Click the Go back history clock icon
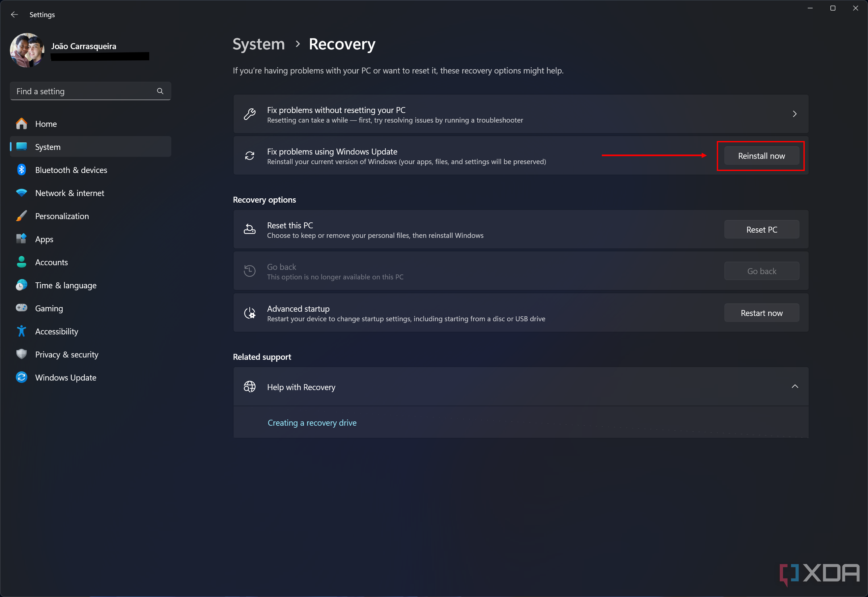The height and width of the screenshot is (597, 868). (x=249, y=271)
